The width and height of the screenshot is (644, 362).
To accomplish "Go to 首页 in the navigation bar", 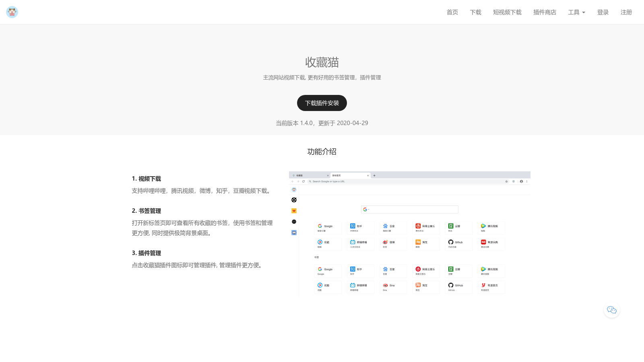I will pyautogui.click(x=452, y=12).
